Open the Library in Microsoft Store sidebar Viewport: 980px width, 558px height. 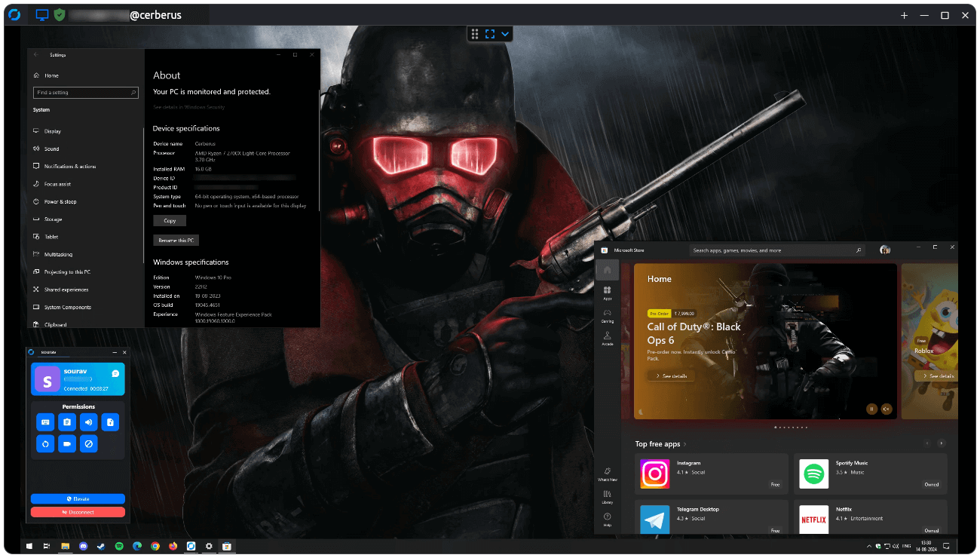(x=608, y=499)
